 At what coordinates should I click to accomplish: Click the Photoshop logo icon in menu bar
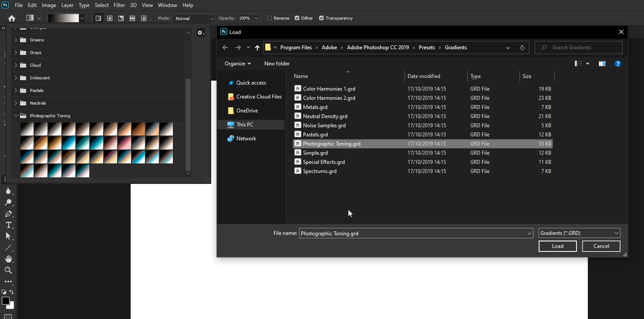point(5,5)
